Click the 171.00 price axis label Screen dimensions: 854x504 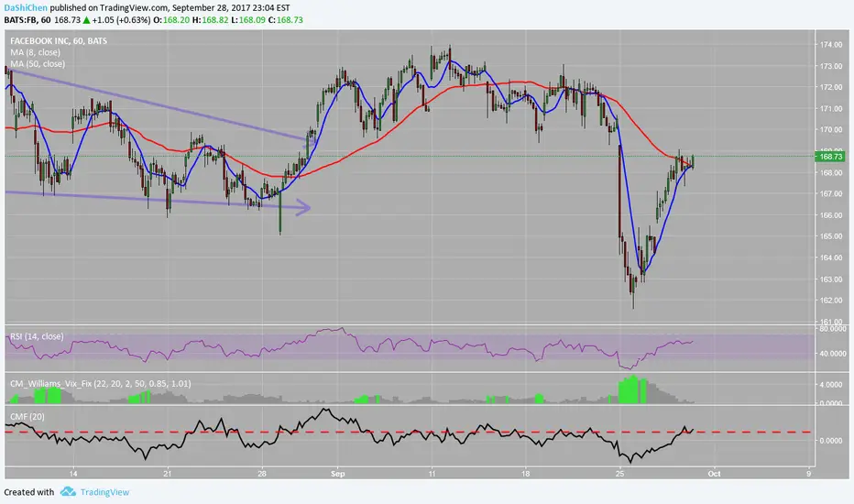click(830, 108)
